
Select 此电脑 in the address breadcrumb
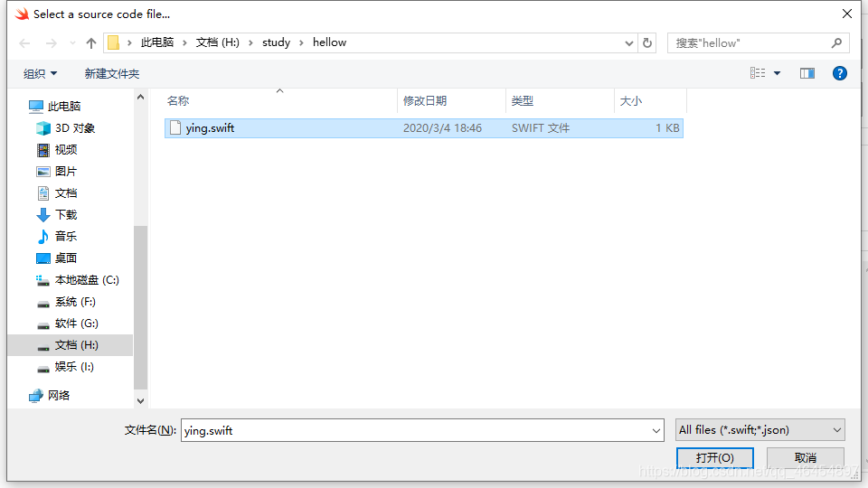tap(157, 42)
